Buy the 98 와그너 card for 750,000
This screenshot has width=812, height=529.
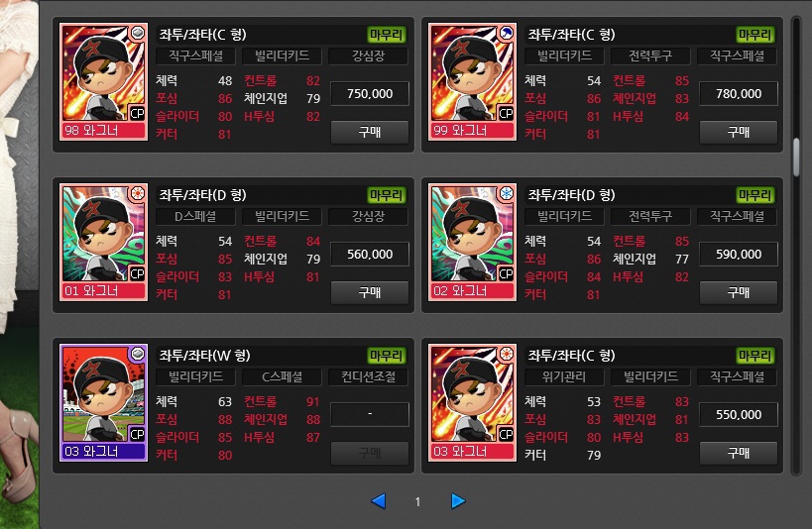coord(370,132)
